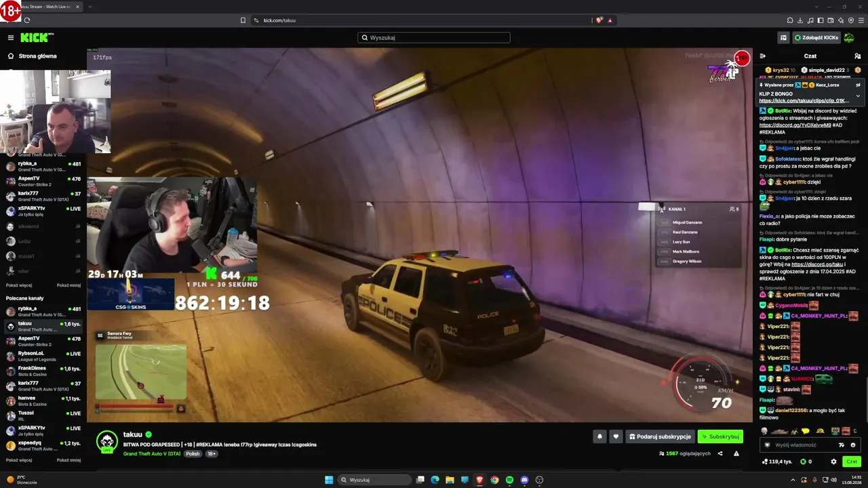Click the Kick search field Wyszukaj
868x488 pixels.
434,38
